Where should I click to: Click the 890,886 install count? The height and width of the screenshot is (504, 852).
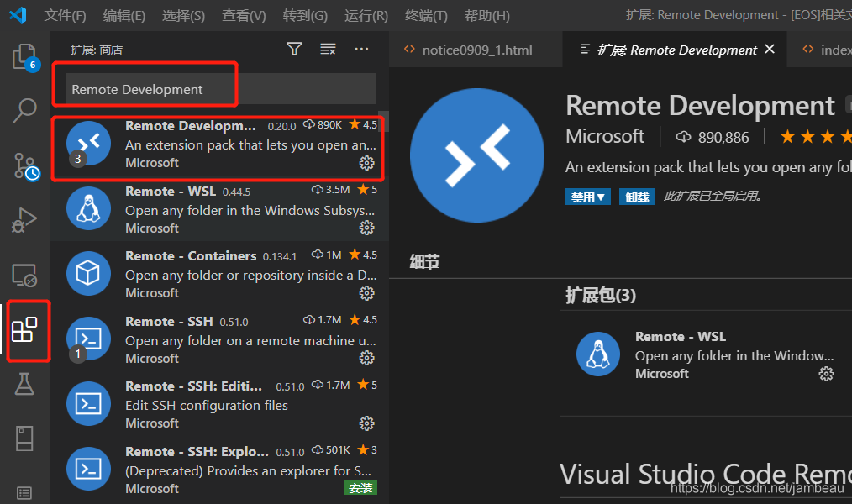tap(713, 138)
